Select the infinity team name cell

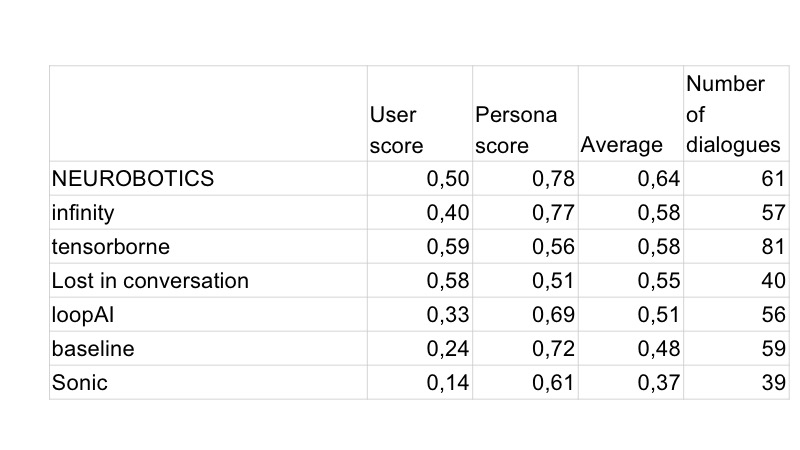point(83,212)
